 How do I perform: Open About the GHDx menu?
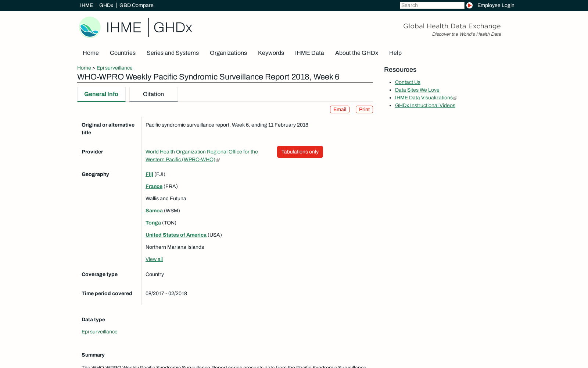[x=356, y=53]
